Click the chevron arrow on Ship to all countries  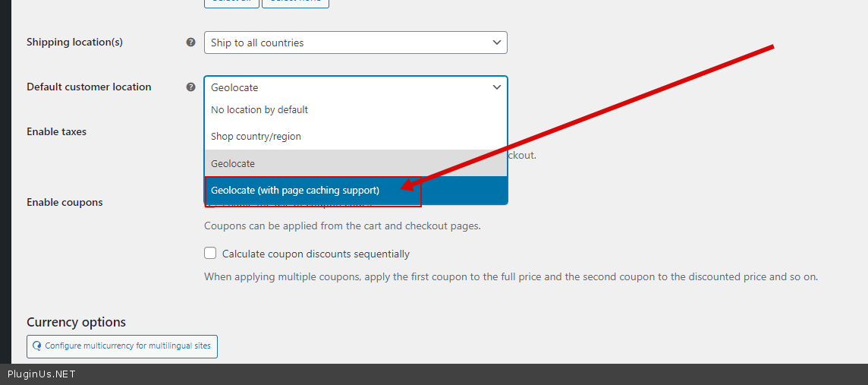pos(496,43)
